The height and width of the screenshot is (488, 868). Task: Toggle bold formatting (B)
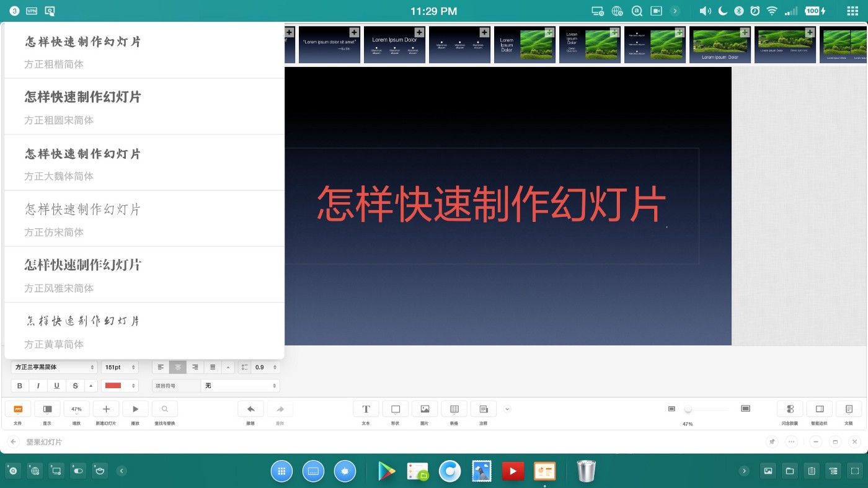(20, 386)
